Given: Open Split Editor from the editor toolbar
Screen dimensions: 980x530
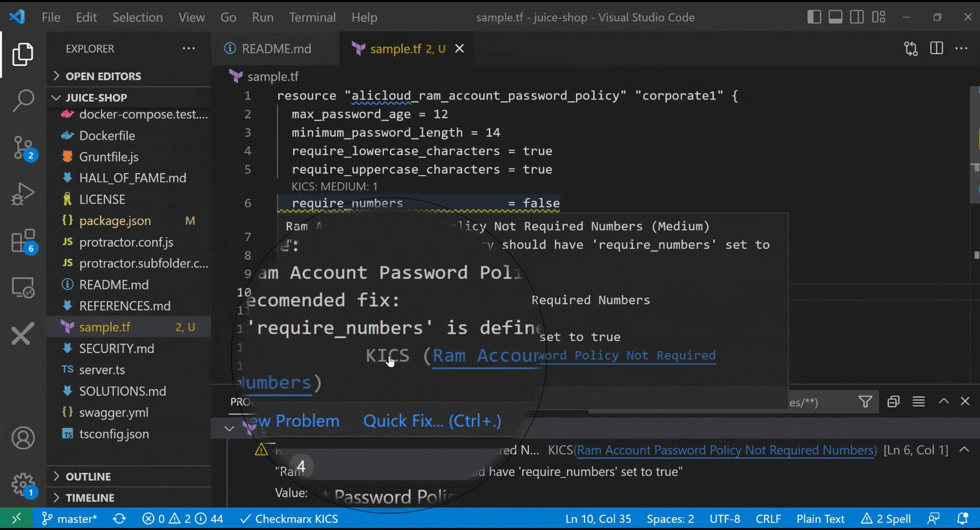Looking at the screenshot, I should [937, 49].
